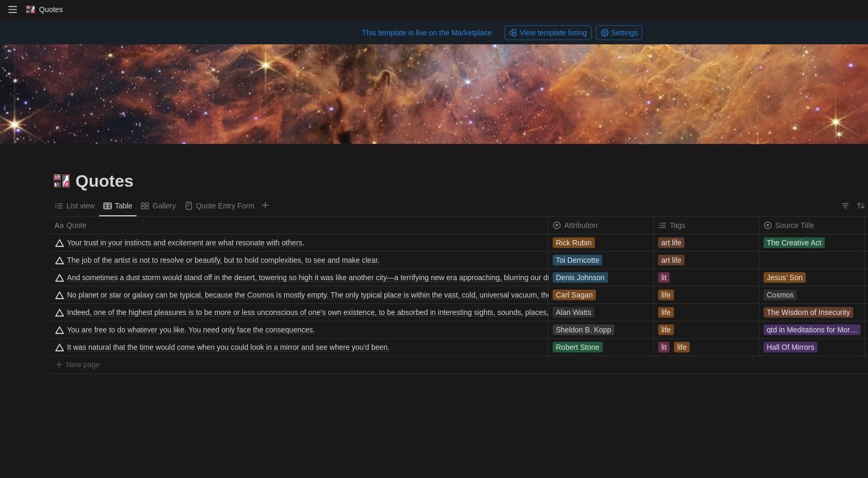Screen dimensions: 868x478
Task: Click Hall Of Mirrors source title
Action: tap(790, 347)
